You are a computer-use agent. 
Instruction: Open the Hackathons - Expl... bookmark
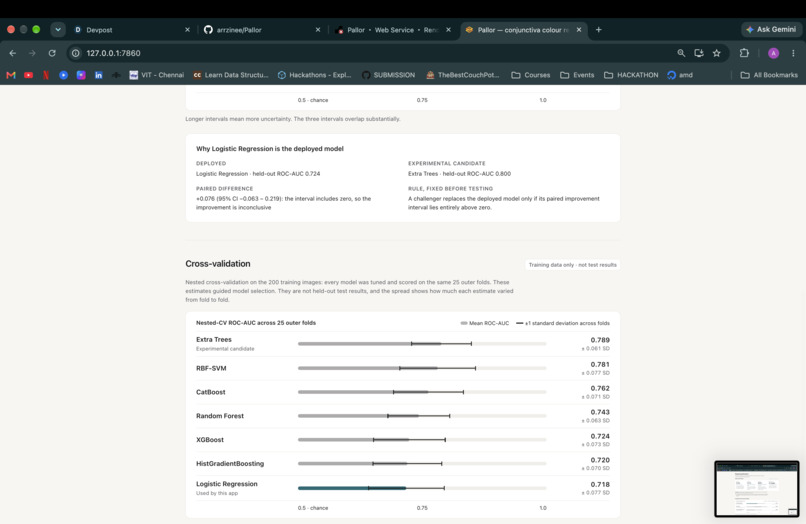[314, 75]
